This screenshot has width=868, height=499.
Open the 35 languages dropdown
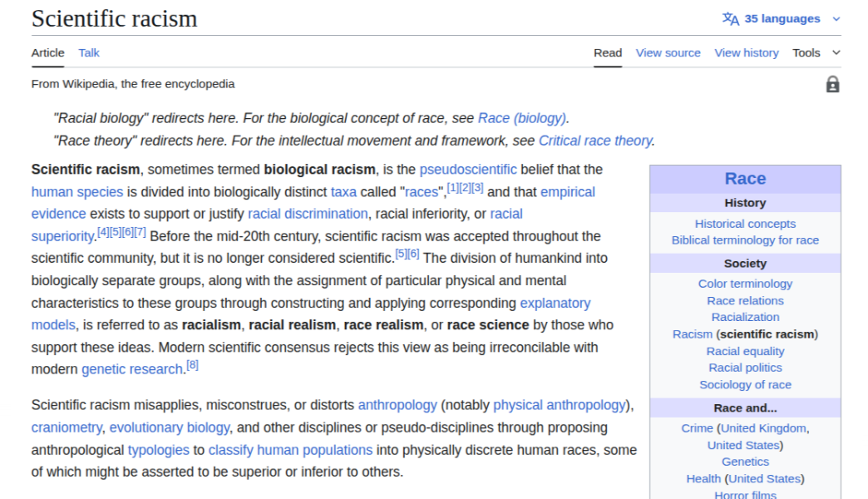click(782, 18)
